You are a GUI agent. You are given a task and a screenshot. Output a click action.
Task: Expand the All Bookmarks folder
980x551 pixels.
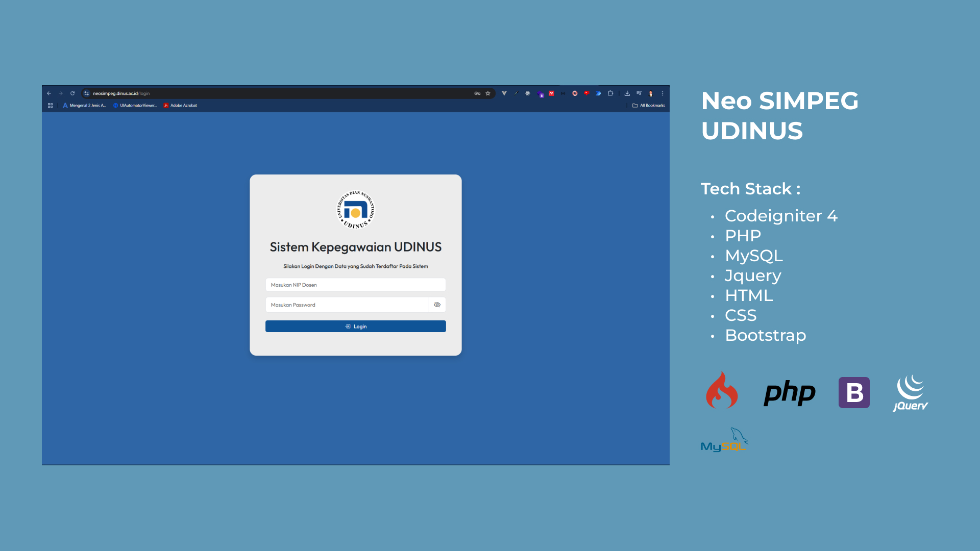tap(649, 106)
